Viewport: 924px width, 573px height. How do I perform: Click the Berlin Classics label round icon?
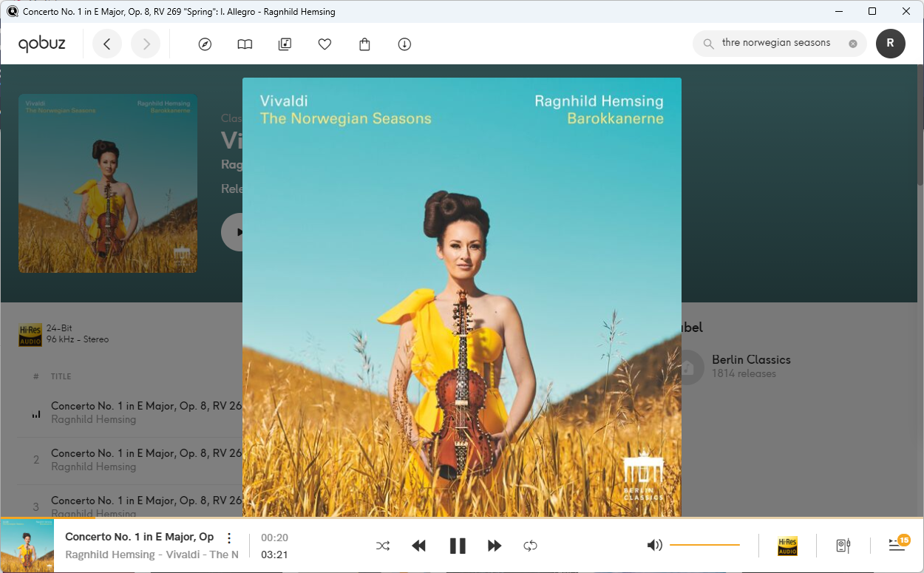click(687, 367)
